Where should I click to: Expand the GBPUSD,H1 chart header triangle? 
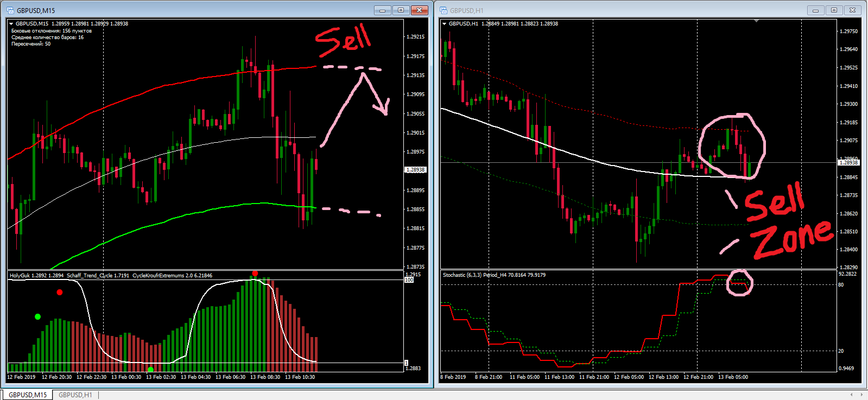(444, 24)
